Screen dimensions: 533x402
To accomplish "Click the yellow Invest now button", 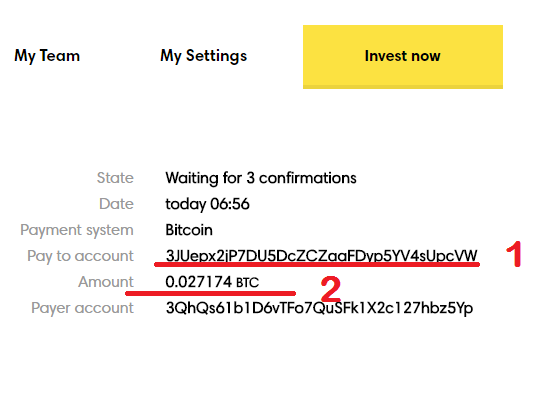I will pyautogui.click(x=403, y=57).
